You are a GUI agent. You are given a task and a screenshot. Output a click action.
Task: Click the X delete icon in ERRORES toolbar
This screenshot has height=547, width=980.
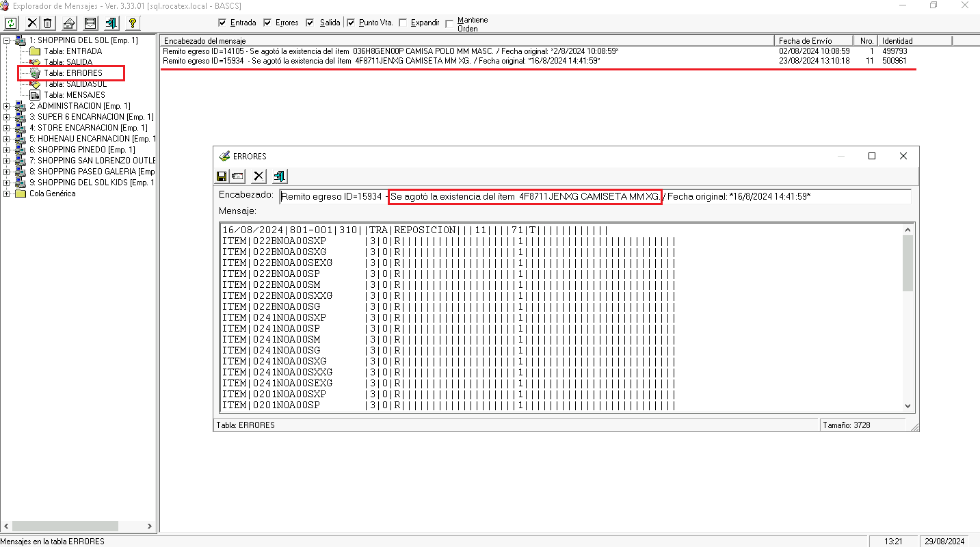[x=259, y=176]
